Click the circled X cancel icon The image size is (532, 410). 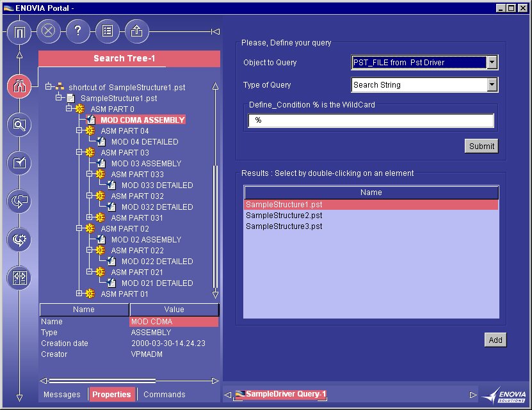point(48,31)
